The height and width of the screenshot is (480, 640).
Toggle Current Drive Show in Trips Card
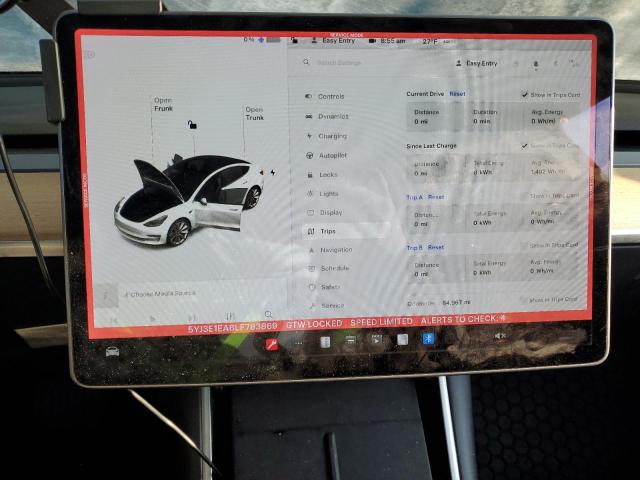[551, 95]
